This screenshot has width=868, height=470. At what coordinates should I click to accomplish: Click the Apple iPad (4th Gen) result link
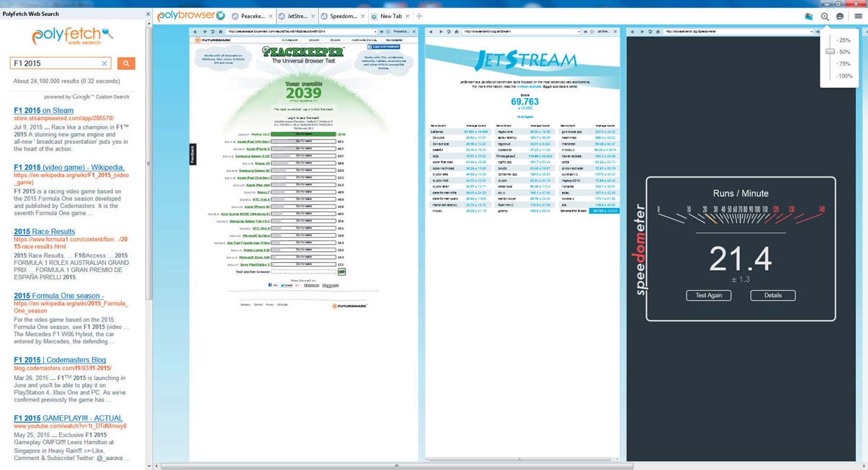tap(253, 142)
